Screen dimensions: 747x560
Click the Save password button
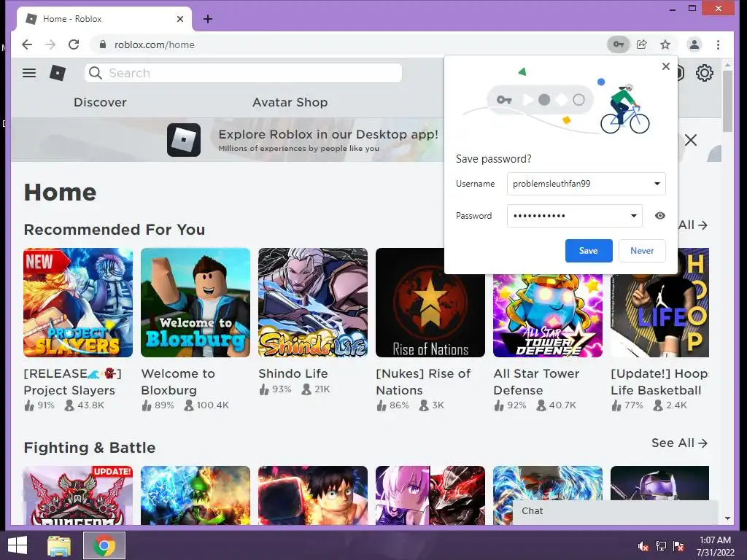tap(589, 251)
